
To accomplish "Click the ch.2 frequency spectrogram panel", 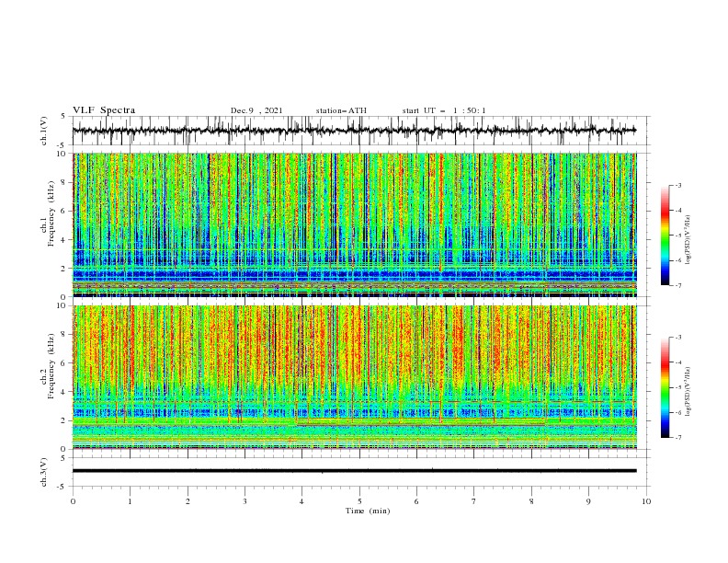I will [354, 377].
